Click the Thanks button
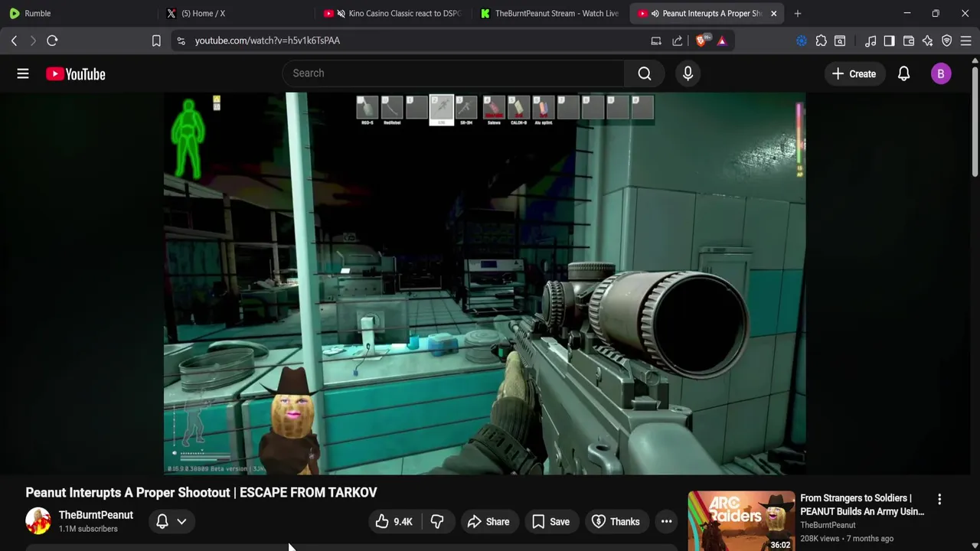Image resolution: width=980 pixels, height=551 pixels. tap(616, 522)
